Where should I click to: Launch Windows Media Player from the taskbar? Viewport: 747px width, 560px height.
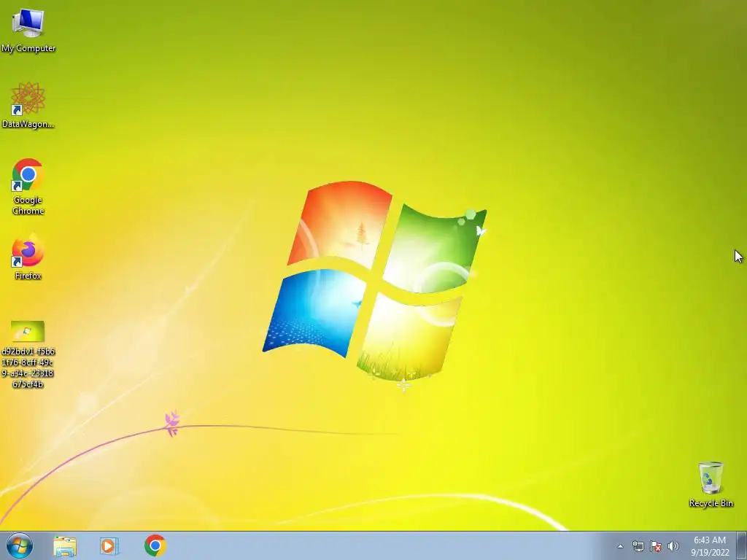tap(109, 546)
